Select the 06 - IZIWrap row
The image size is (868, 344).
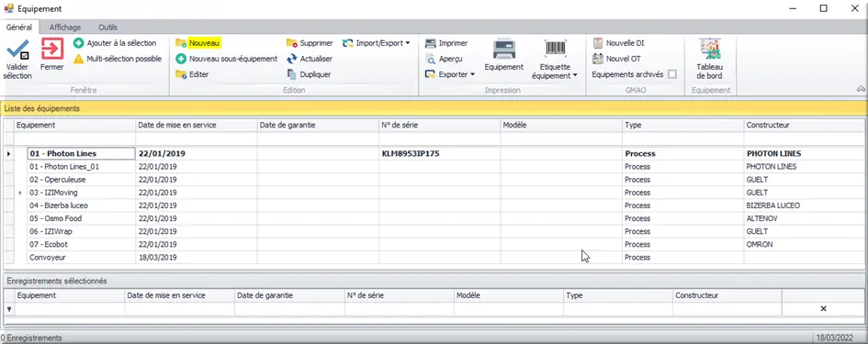[x=434, y=231]
